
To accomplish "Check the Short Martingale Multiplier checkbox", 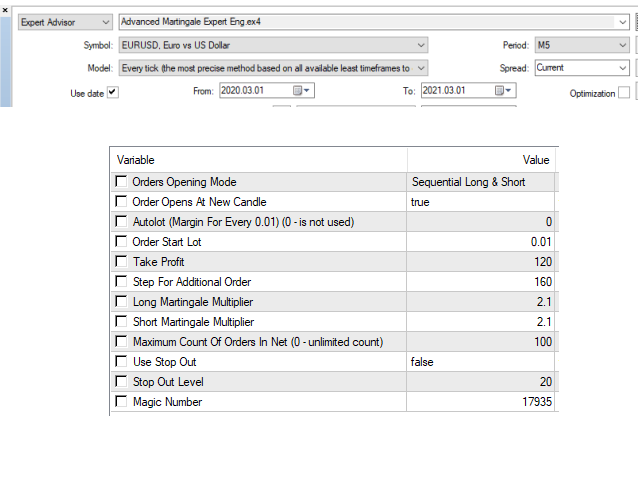I will pos(121,321).
